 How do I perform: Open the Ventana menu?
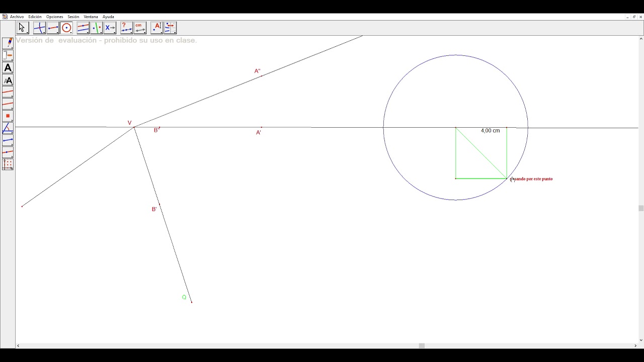click(91, 17)
